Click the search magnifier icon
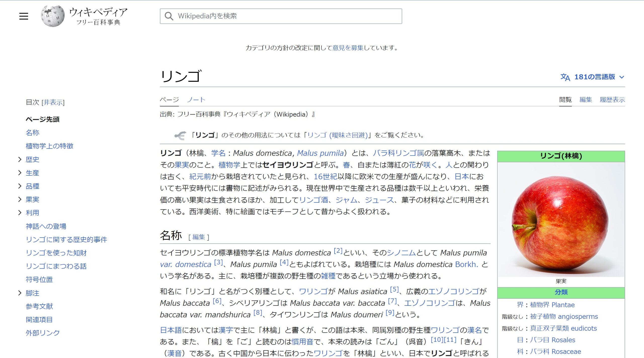644x358 pixels. 169,16
